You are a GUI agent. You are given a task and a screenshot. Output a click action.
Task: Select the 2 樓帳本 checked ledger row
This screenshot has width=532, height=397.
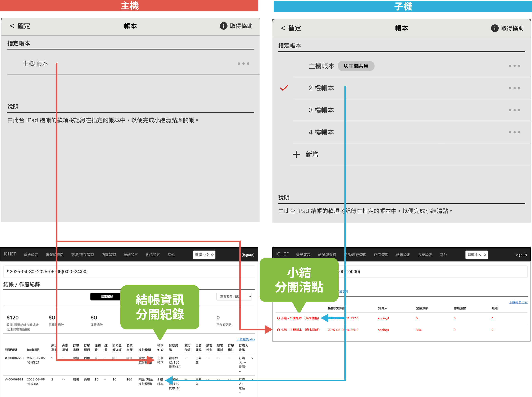(x=321, y=88)
